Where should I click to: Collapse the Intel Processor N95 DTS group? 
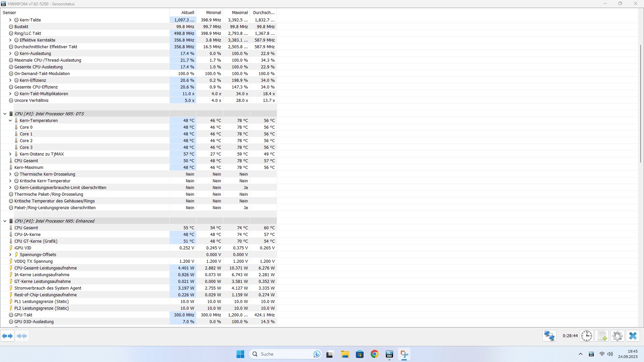coord(5,114)
